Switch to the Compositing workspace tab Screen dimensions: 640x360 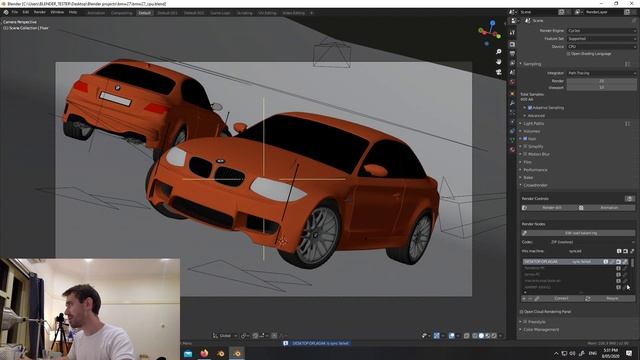(122, 13)
